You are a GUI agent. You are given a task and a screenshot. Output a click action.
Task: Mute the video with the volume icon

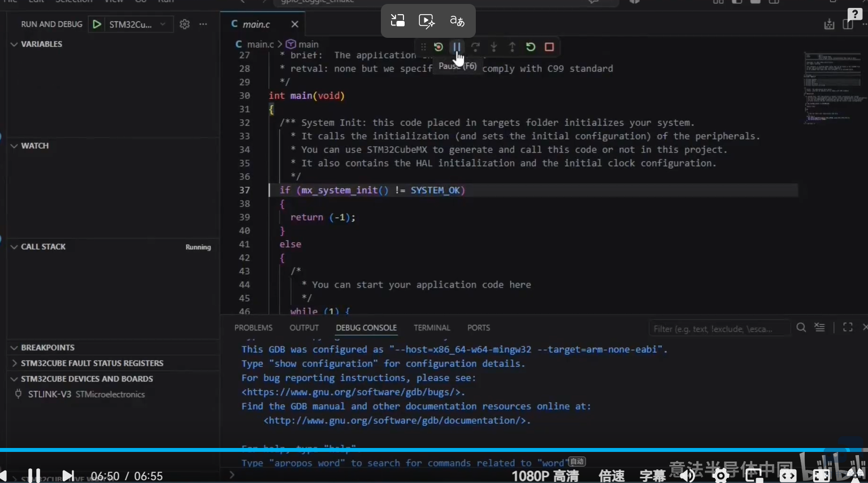[687, 476]
